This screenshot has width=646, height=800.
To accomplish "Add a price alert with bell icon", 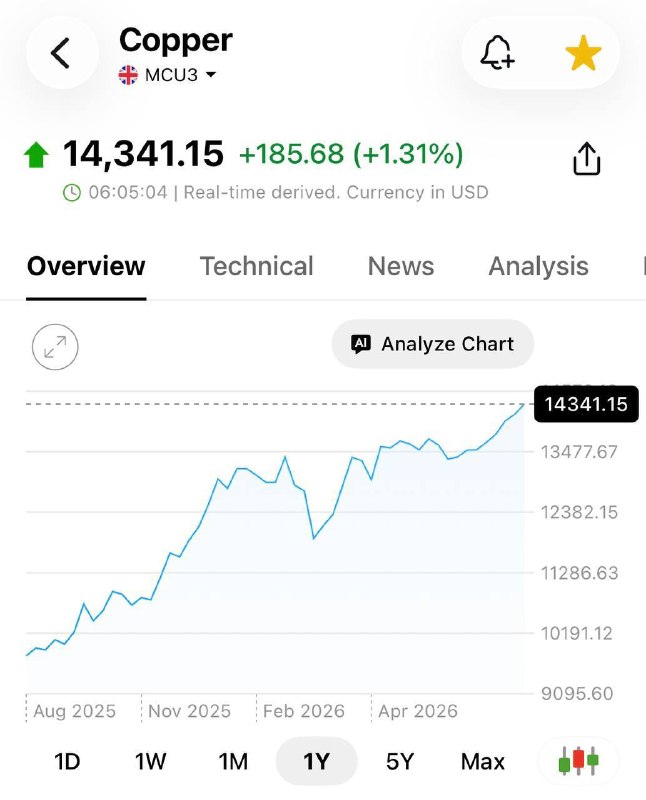I will [497, 53].
